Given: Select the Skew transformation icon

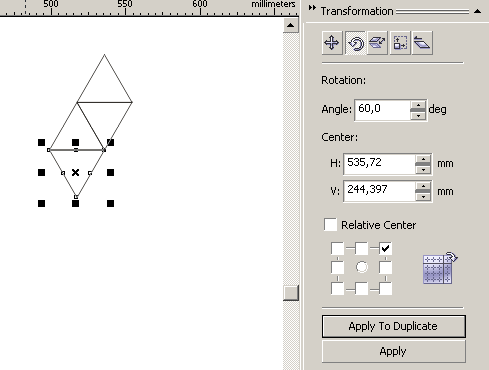Looking at the screenshot, I should point(422,43).
